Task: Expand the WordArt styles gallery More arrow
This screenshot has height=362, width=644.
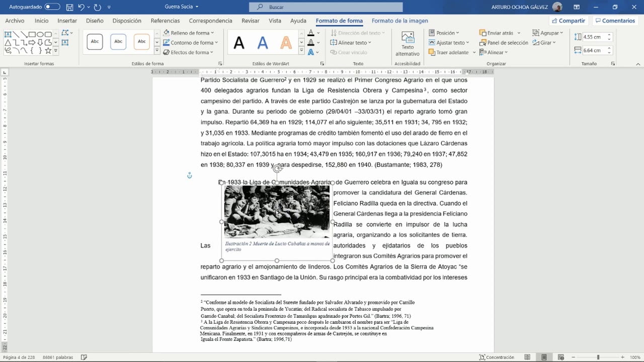Action: pos(301,51)
